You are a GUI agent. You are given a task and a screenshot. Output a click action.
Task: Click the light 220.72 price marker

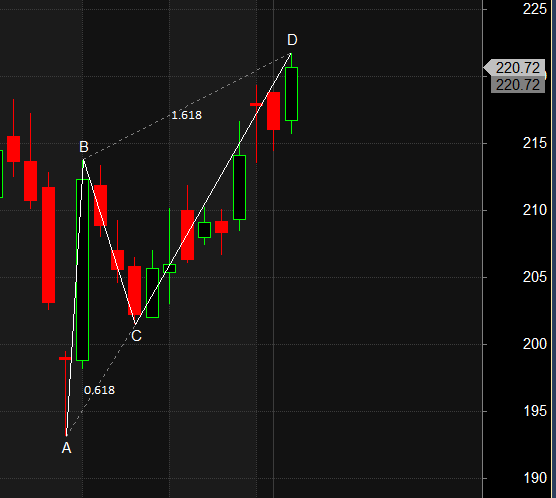514,68
